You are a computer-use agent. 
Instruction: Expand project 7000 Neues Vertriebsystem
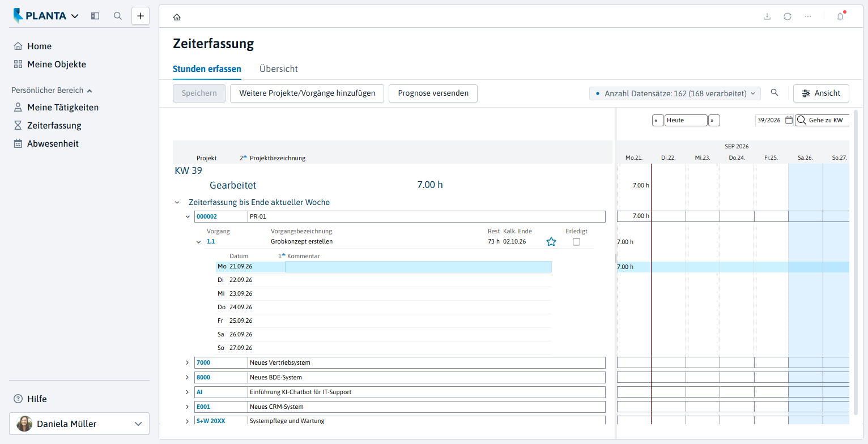tap(188, 362)
